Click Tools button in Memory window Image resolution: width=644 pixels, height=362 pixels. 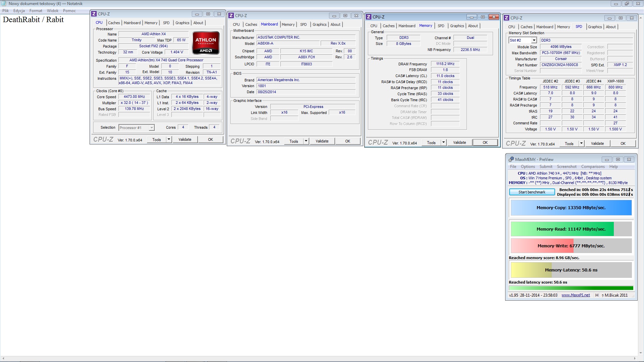pyautogui.click(x=431, y=142)
